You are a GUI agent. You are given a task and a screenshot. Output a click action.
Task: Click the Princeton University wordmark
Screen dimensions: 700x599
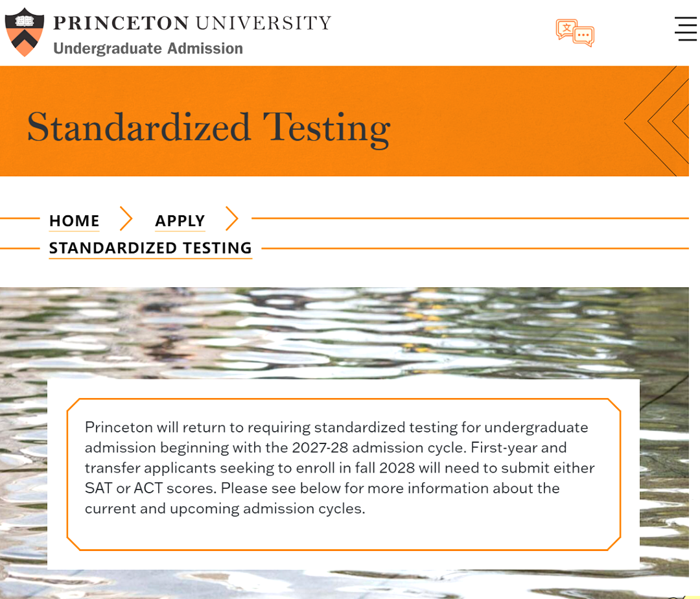click(192, 23)
